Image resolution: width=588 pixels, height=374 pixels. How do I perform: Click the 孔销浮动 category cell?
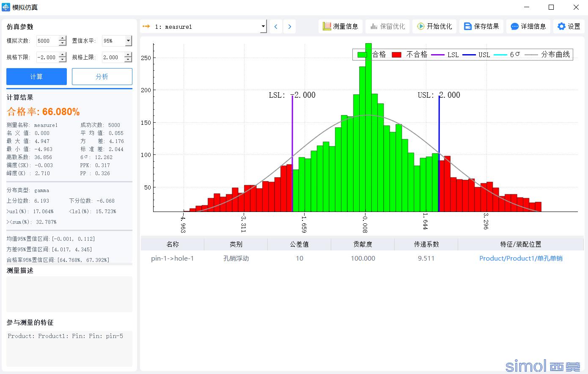click(236, 258)
